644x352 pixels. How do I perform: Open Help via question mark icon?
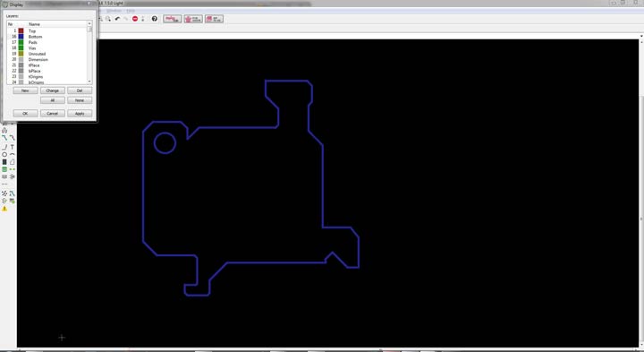click(x=155, y=19)
